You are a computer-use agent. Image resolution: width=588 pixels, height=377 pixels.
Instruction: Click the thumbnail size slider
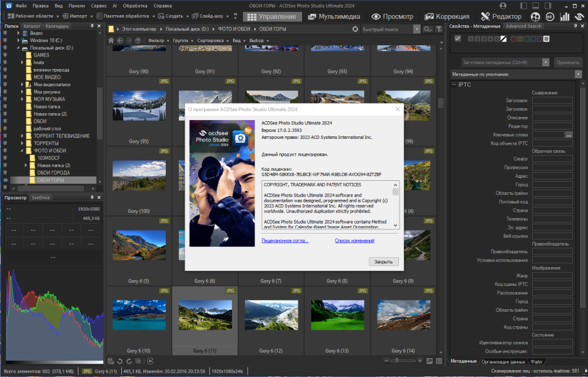(x=403, y=361)
